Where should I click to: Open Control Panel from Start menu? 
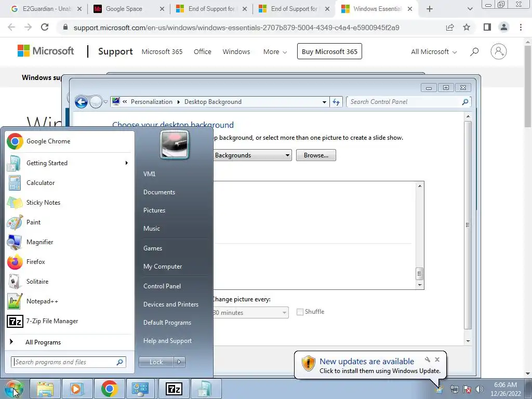pyautogui.click(x=162, y=286)
